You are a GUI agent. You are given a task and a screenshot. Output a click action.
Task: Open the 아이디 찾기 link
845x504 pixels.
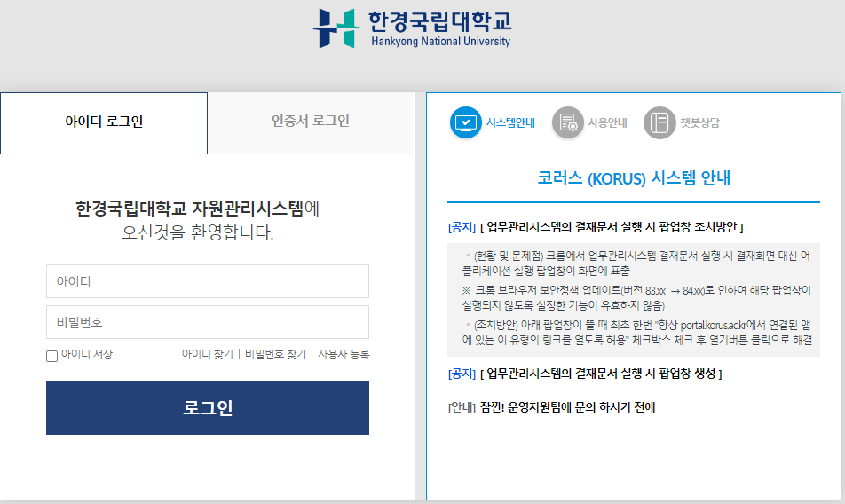click(x=207, y=354)
